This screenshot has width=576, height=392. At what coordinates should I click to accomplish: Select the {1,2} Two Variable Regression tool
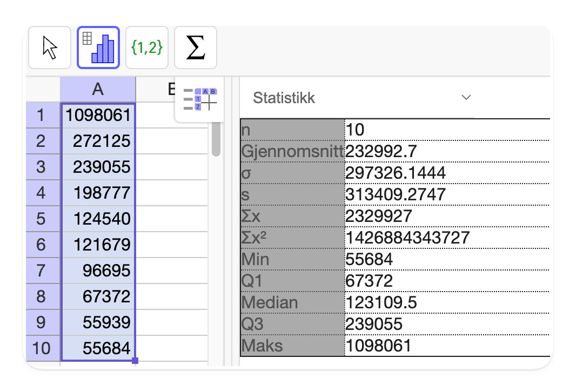146,48
